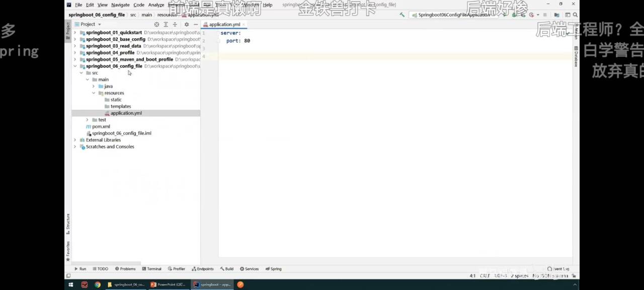This screenshot has height=290, width=644.
Task: Open the Search Everywhere magnifier icon
Action: 575,15
